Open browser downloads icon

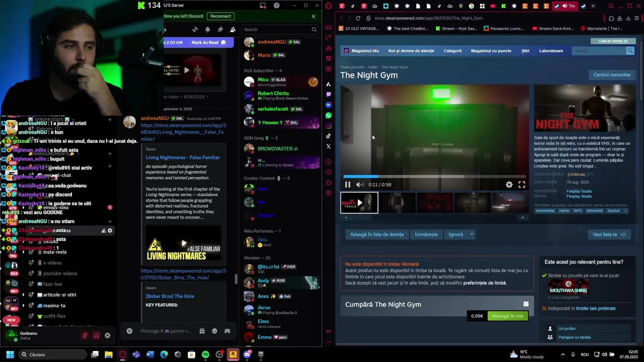(628, 18)
